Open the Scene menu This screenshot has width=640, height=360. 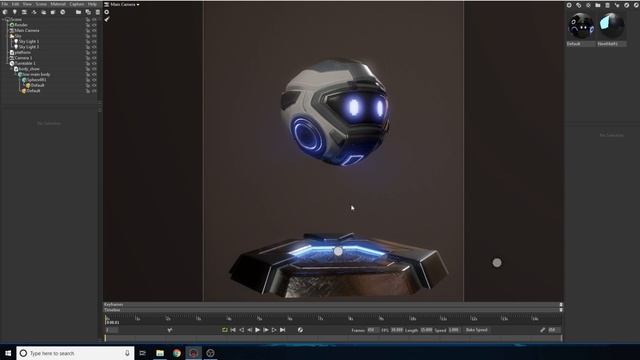41,4
